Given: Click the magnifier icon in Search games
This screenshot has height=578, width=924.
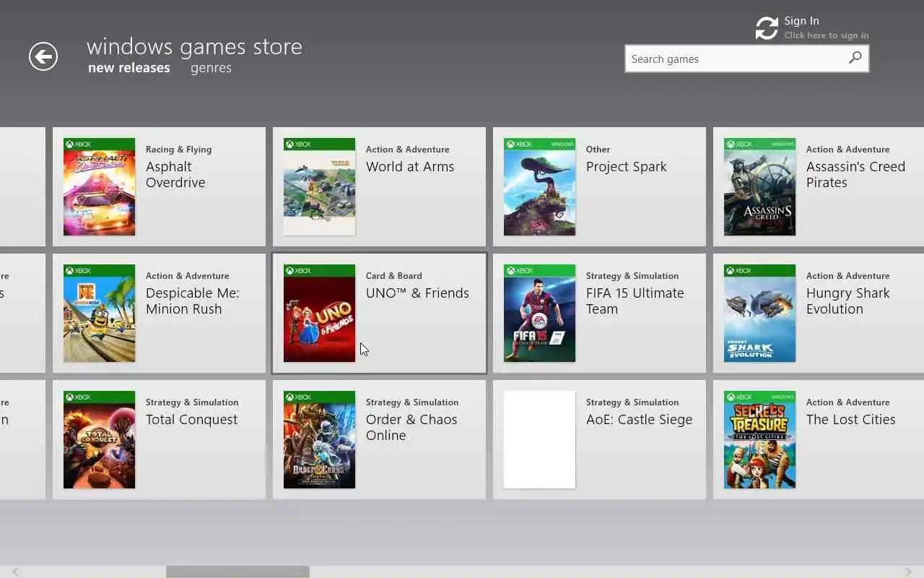Looking at the screenshot, I should 855,59.
